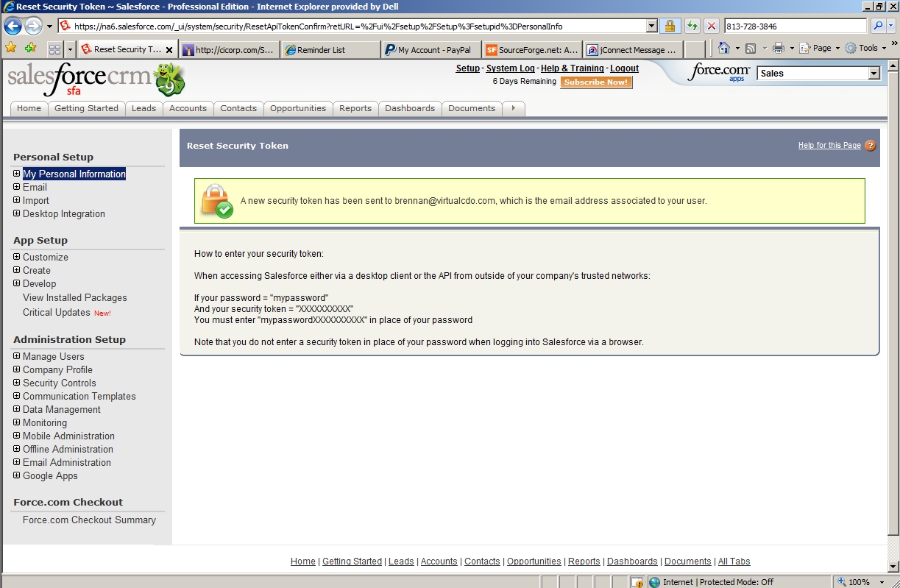
Task: Expand the Create node
Action: [x=17, y=270]
